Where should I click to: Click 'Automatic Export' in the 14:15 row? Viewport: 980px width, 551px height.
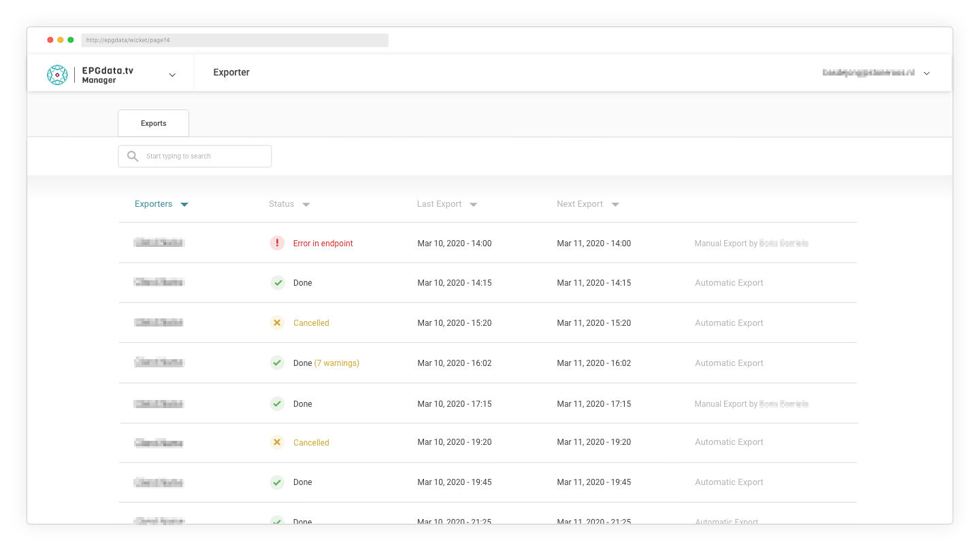729,283
